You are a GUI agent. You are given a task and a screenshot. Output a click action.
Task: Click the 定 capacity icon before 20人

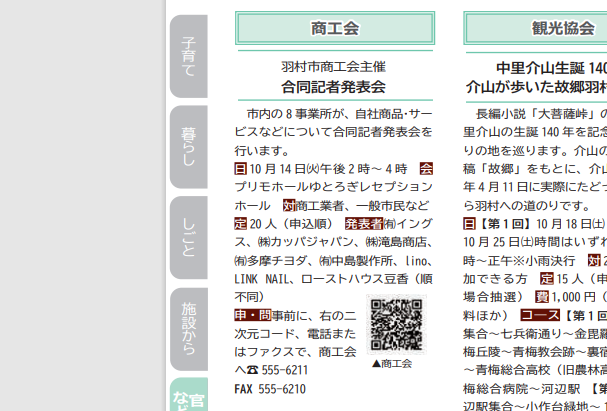pyautogui.click(x=240, y=223)
